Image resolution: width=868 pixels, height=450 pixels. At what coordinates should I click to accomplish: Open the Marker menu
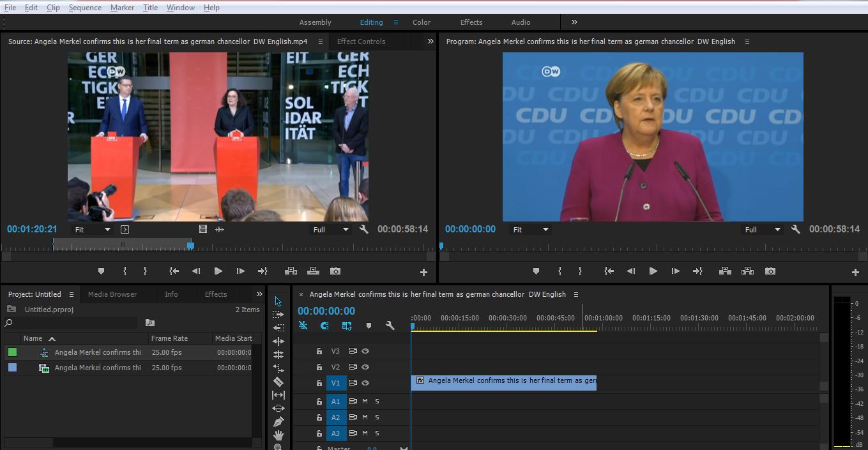point(122,8)
